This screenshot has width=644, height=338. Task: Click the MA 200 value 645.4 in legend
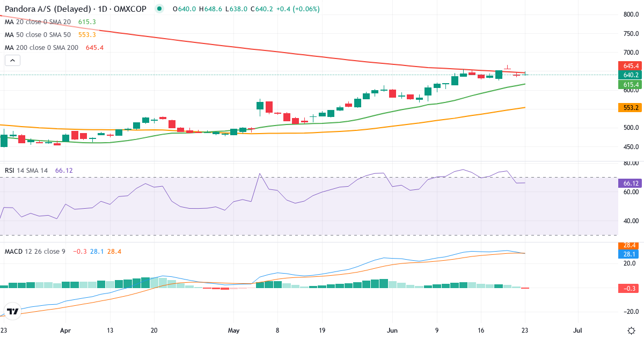point(94,48)
